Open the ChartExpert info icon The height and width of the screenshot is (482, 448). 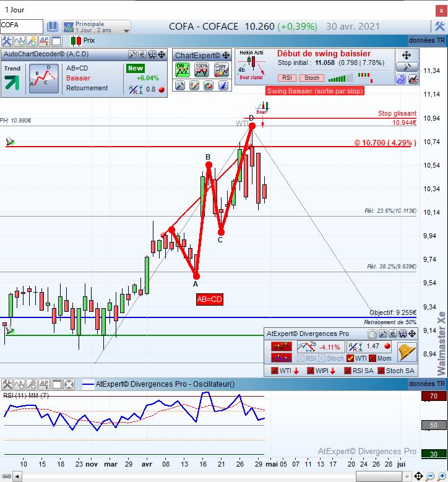point(223,85)
